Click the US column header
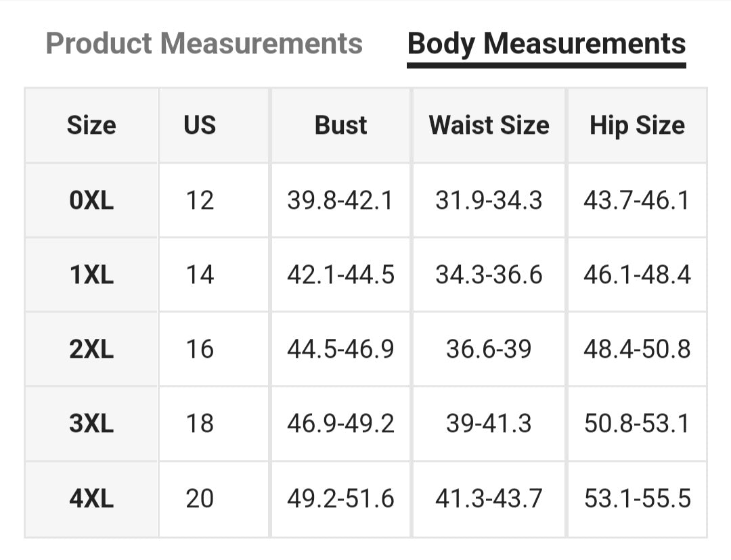 [x=200, y=125]
